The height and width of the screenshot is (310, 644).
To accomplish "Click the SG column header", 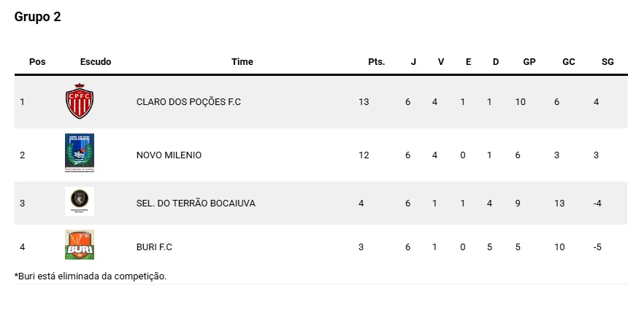I will tap(607, 62).
